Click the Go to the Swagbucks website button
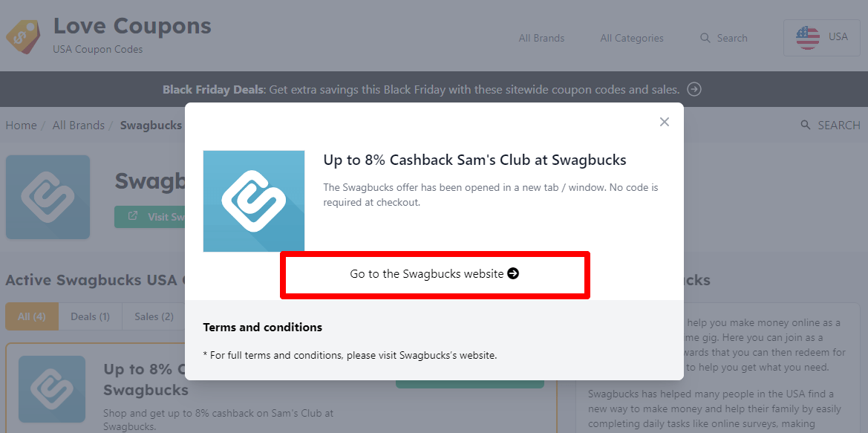Image resolution: width=868 pixels, height=433 pixels. tap(434, 273)
